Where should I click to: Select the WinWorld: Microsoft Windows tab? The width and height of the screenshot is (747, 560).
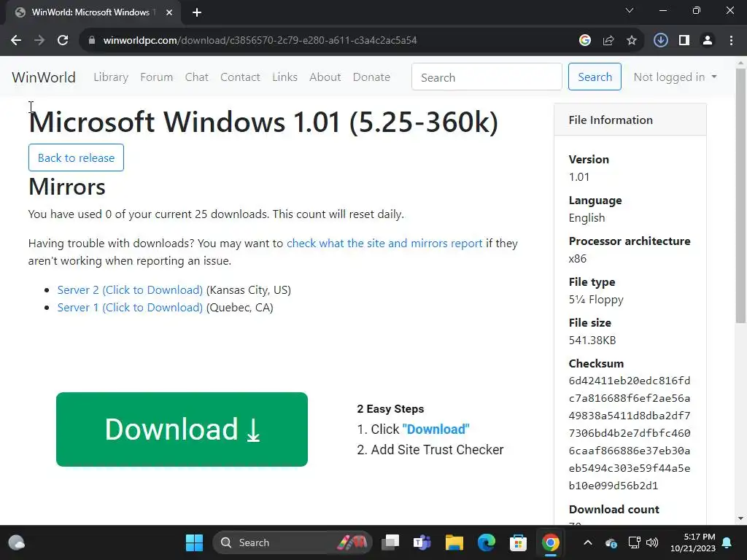pyautogui.click(x=90, y=12)
